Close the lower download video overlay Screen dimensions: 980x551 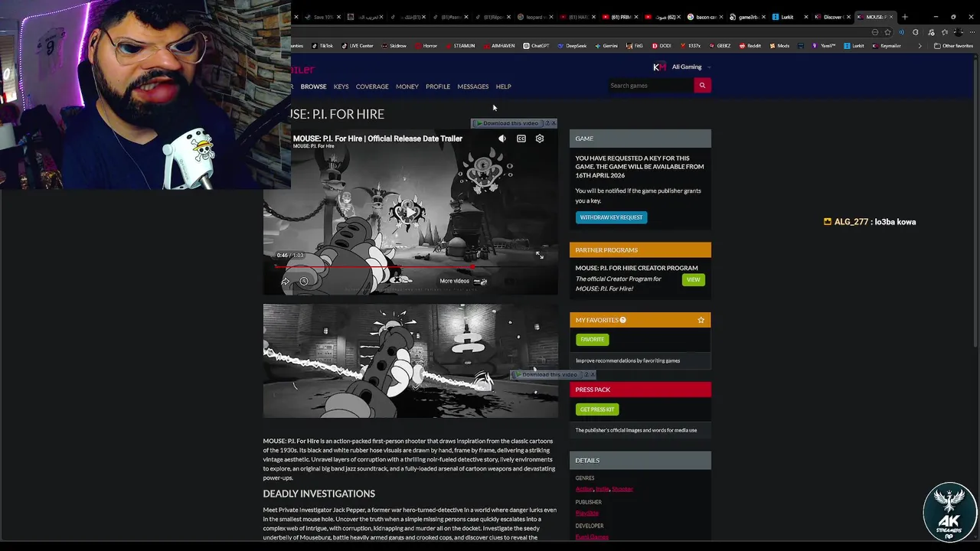pos(593,374)
